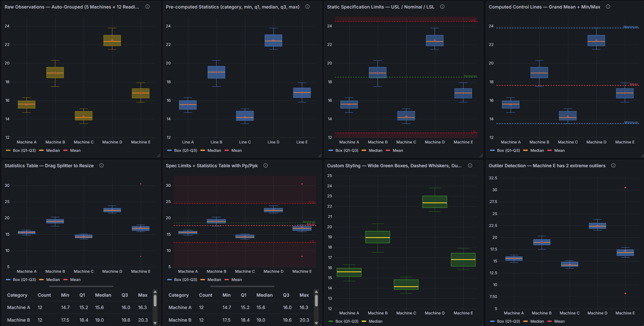Click Count column header in Pp/Ppk table
The image size is (644, 326).
tap(205, 295)
